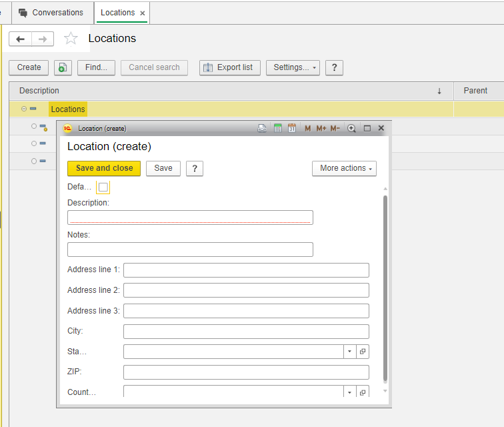This screenshot has width=504, height=427.
Task: Click the Notes input field
Action: pyautogui.click(x=190, y=250)
